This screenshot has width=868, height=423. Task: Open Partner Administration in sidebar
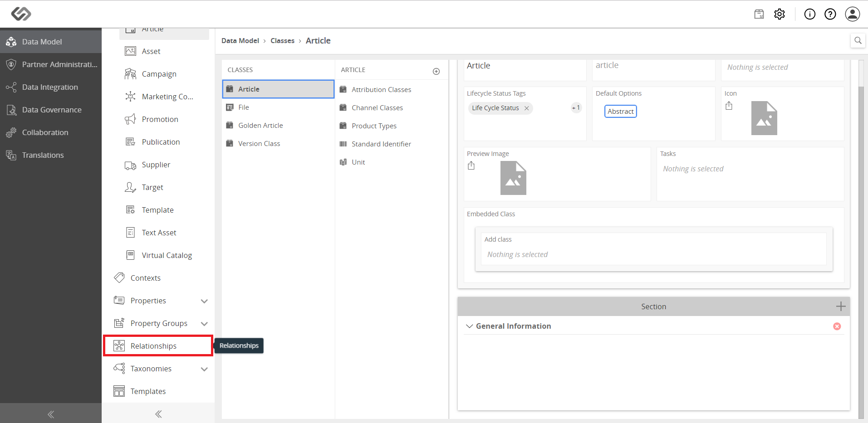51,64
